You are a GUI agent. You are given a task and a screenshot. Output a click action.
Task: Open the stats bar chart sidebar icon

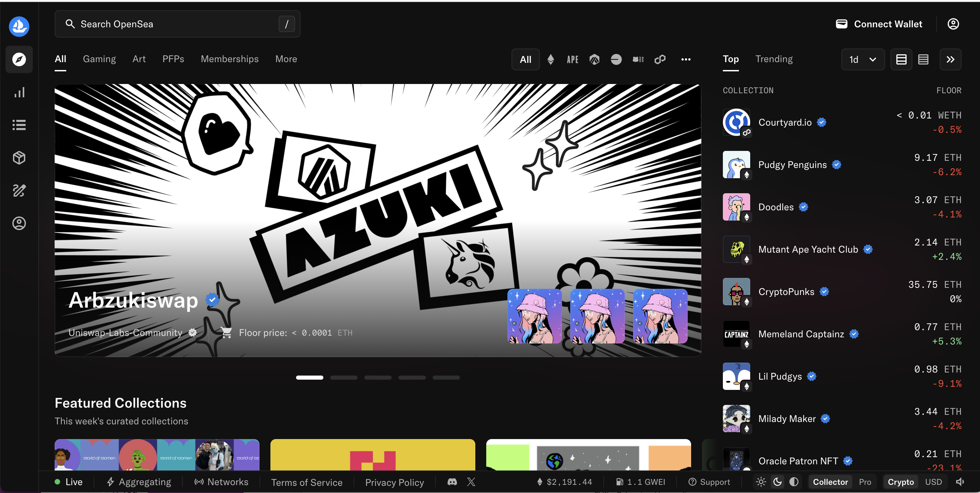19,92
